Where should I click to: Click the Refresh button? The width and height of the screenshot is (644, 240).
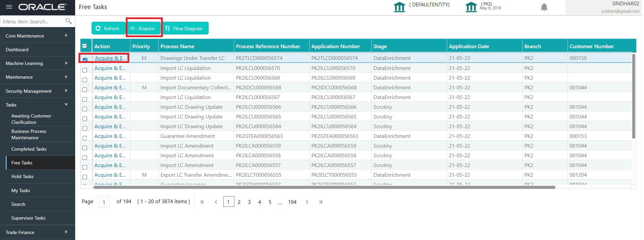(x=108, y=28)
